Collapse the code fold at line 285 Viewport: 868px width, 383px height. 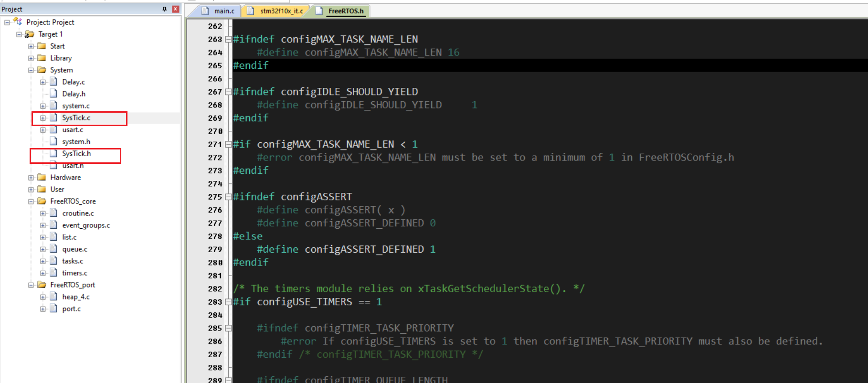[228, 328]
